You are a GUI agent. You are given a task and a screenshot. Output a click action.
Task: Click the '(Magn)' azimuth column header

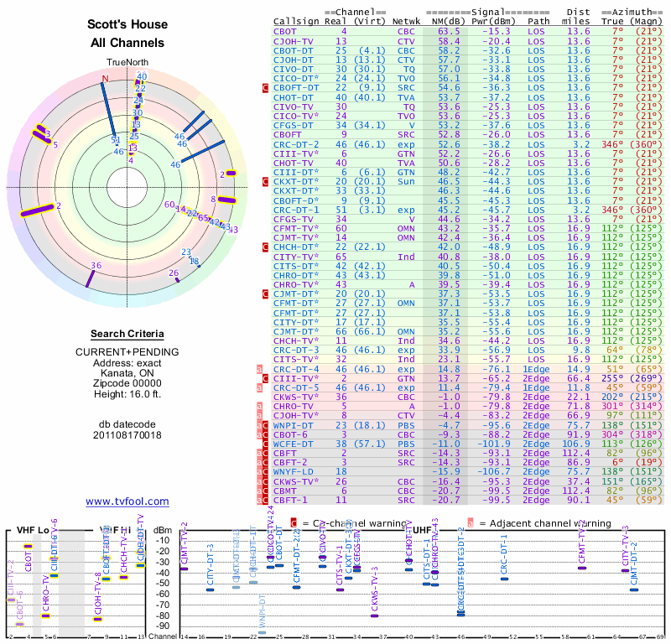[x=646, y=22]
